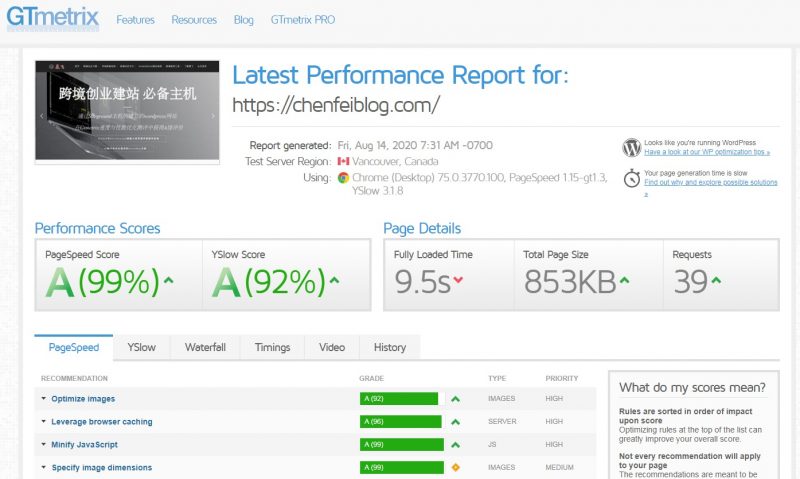This screenshot has height=479, width=800.
Task: Click the Canada flag icon
Action: pyautogui.click(x=343, y=161)
